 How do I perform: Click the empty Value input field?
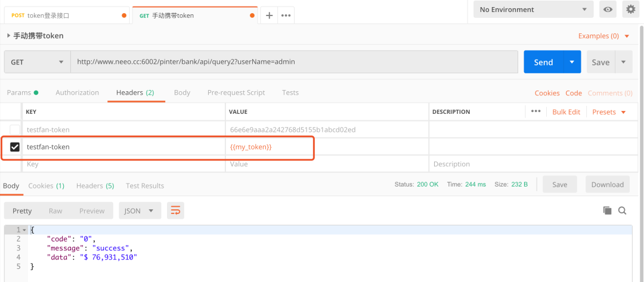[x=327, y=164]
